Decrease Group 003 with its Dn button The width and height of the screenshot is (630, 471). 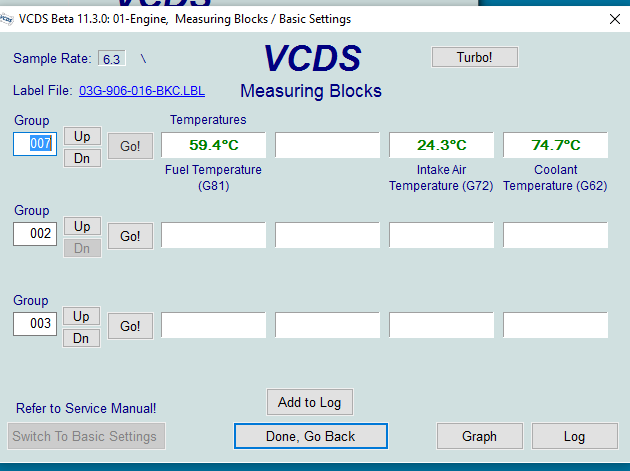[x=81, y=338]
